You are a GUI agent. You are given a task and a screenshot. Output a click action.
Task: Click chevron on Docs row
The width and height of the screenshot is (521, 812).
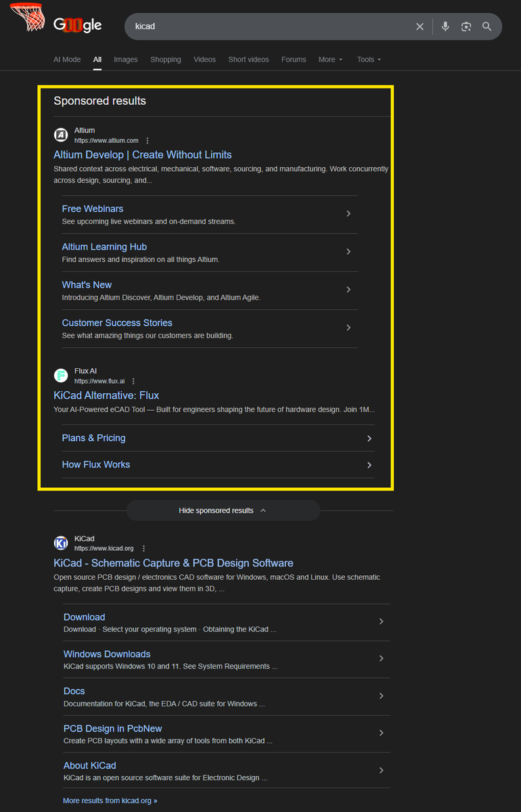(x=382, y=696)
